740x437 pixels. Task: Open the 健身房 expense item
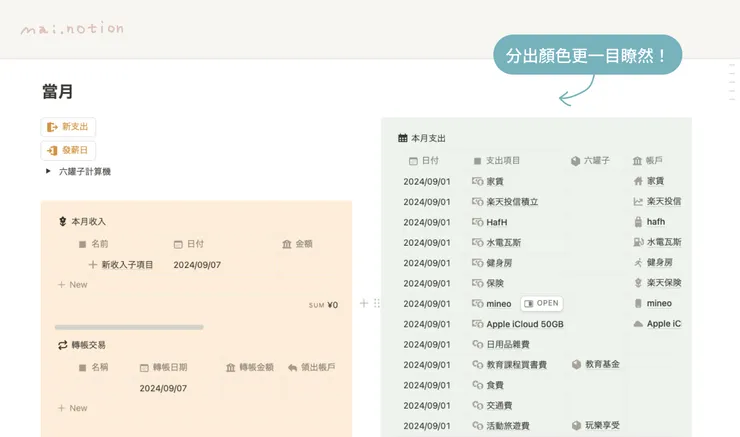(x=499, y=263)
